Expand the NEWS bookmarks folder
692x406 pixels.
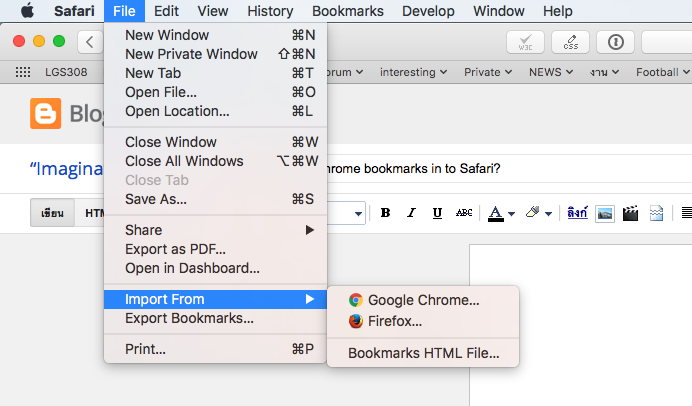[550, 72]
